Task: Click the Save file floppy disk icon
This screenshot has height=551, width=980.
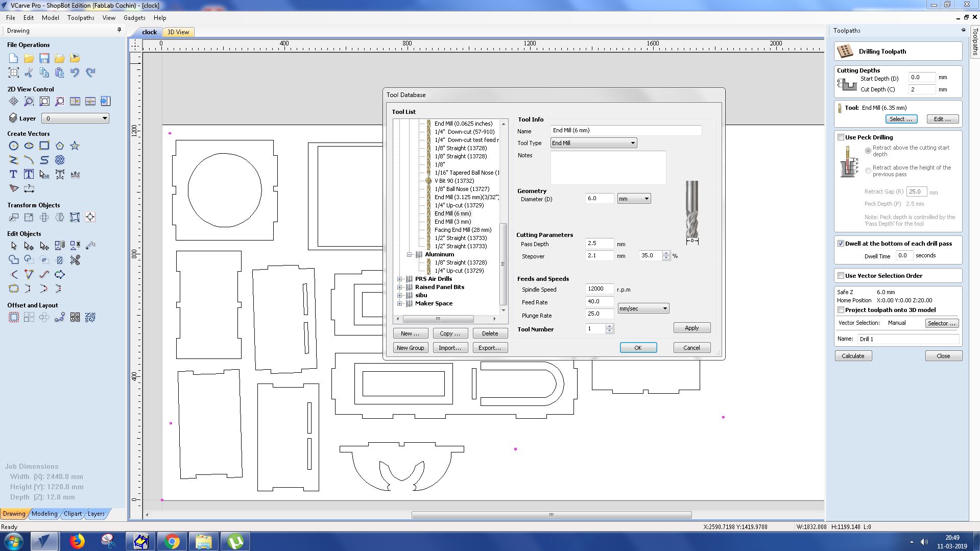Action: coord(44,58)
